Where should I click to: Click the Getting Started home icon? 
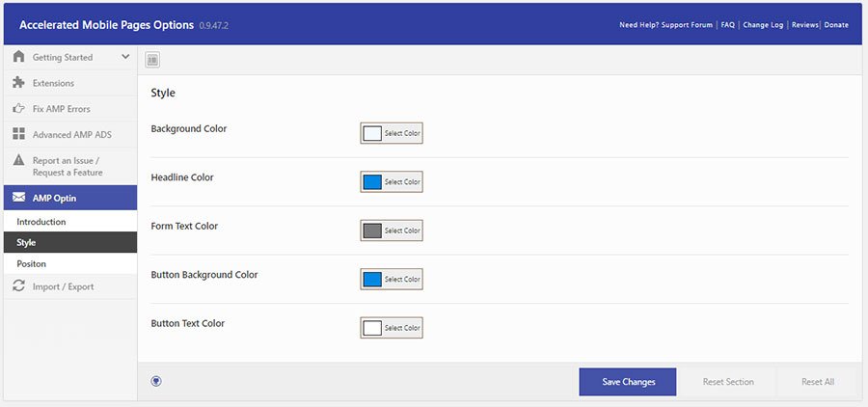click(19, 57)
